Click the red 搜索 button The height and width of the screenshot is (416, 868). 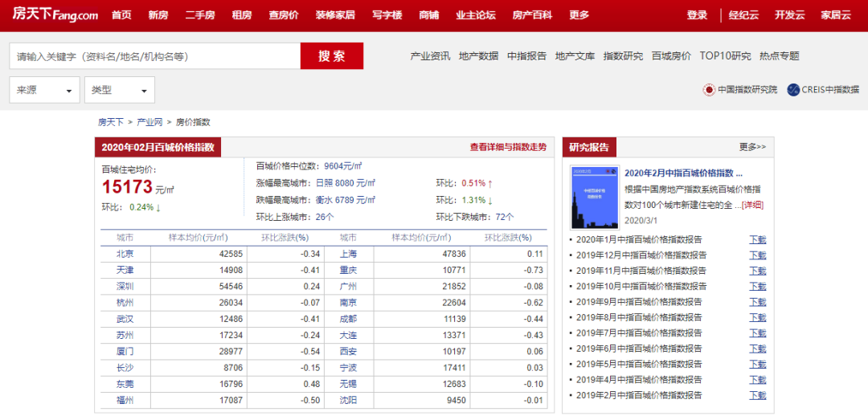tap(332, 56)
